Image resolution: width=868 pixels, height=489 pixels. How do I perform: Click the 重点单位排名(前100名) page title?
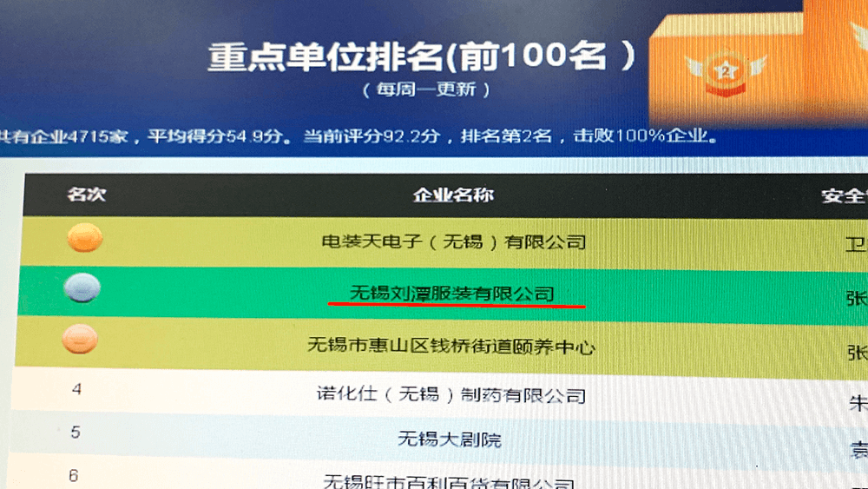coord(422,57)
